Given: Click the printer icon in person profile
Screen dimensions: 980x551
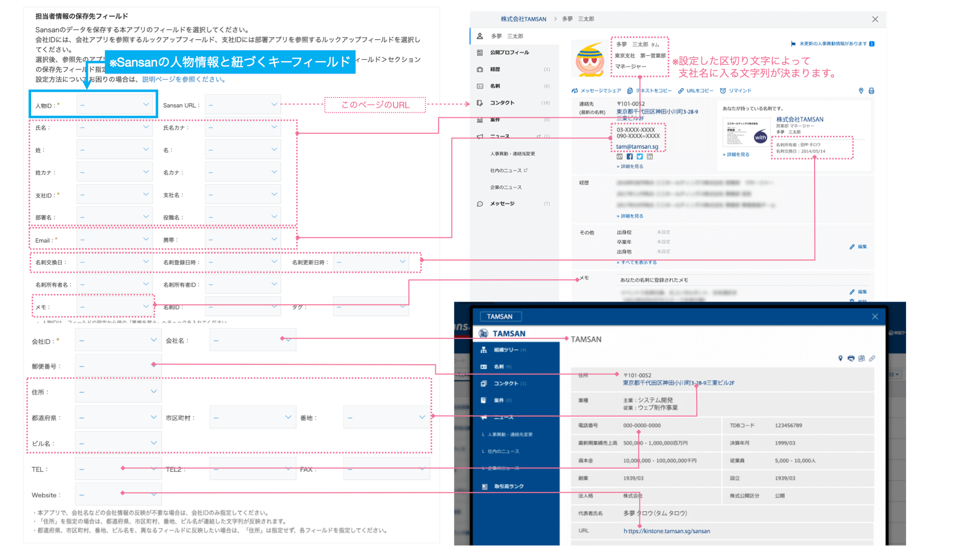Looking at the screenshot, I should [871, 91].
